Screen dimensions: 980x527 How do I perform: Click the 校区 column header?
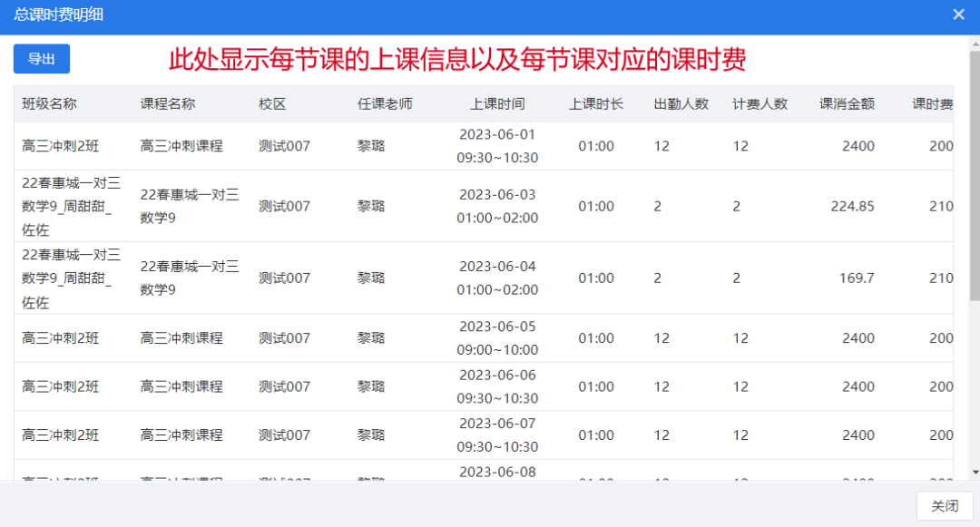pos(272,104)
